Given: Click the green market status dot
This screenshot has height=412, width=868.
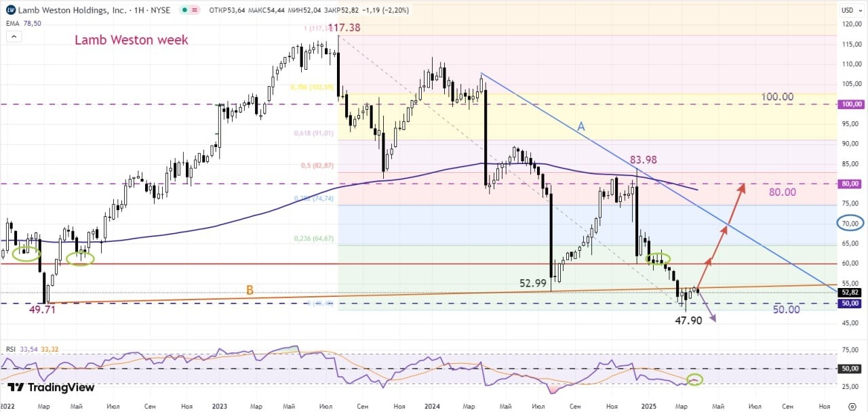Looking at the screenshot, I should (x=186, y=10).
